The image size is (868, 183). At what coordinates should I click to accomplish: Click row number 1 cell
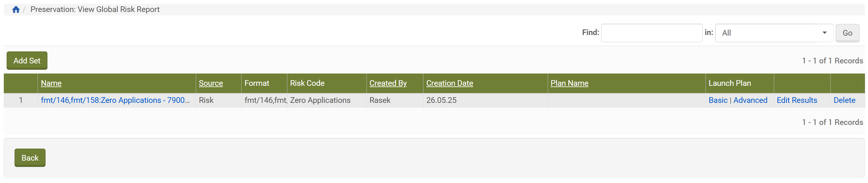(x=21, y=100)
